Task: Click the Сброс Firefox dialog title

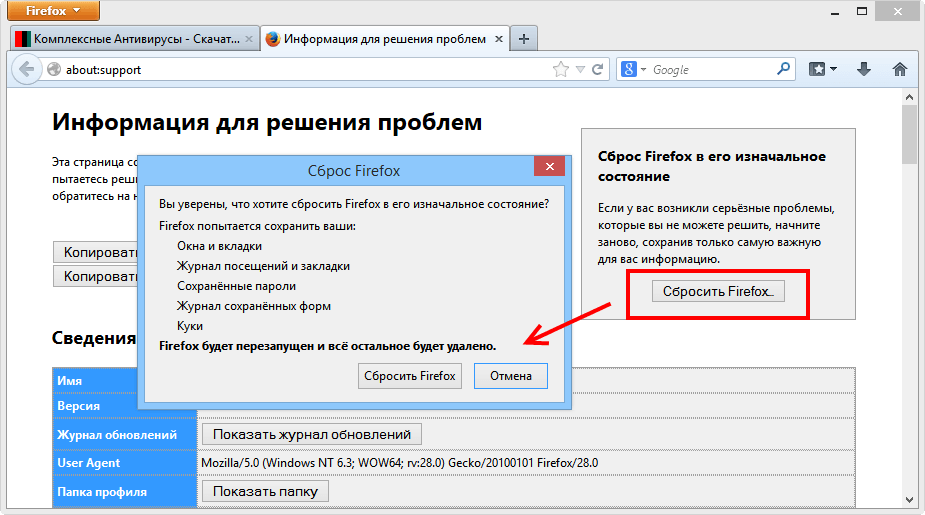Action: [354, 171]
